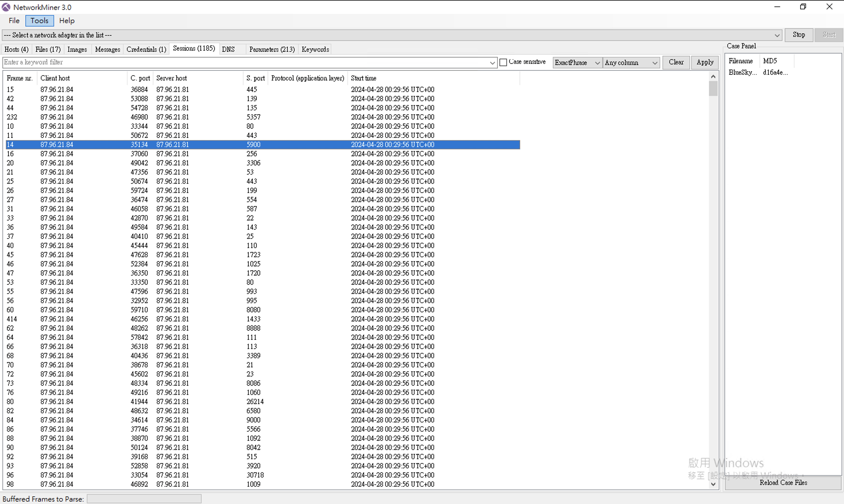The width and height of the screenshot is (844, 504).
Task: Click the NetworkMiner app icon in title bar
Action: coord(6,7)
